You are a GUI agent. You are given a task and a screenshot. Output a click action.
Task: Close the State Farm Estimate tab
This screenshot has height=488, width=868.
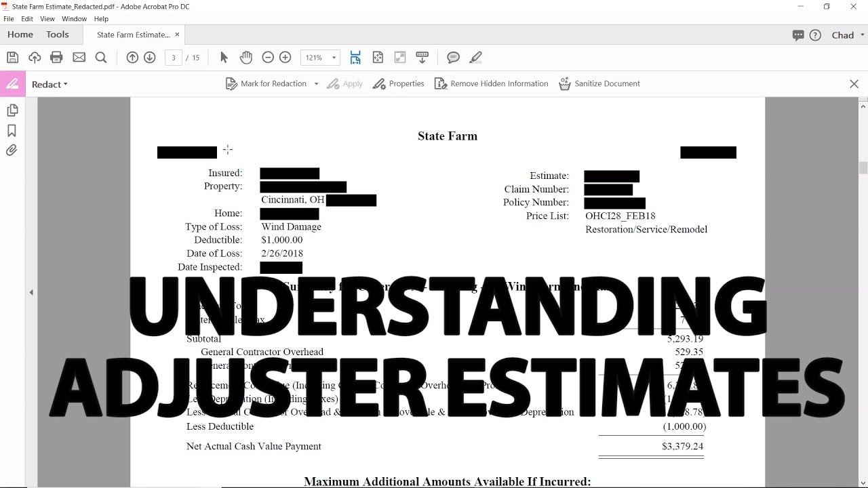pos(178,35)
